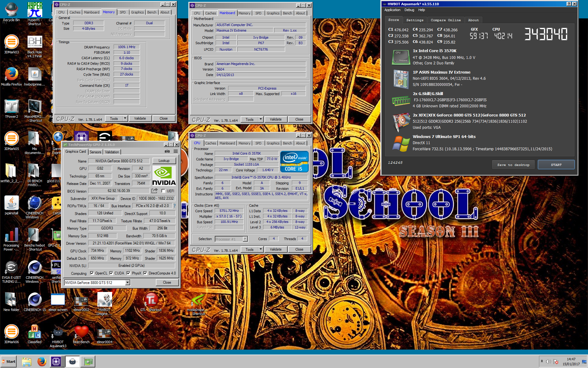This screenshot has height=368, width=588.
Task: Toggle UEFI checkbox in GPU-Z
Action: [x=163, y=191]
